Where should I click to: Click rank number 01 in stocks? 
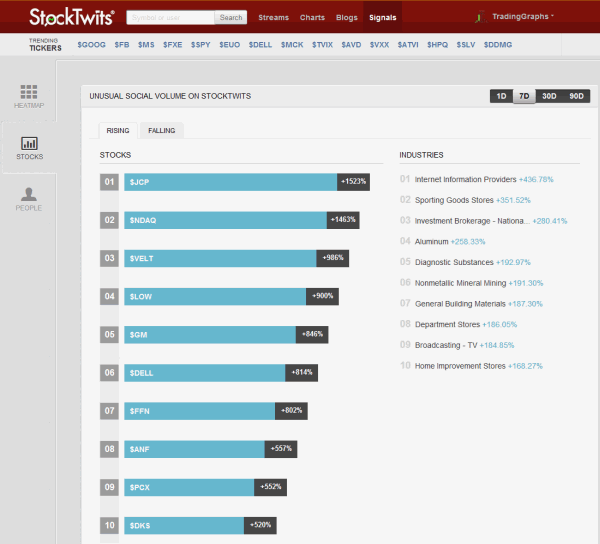[109, 182]
